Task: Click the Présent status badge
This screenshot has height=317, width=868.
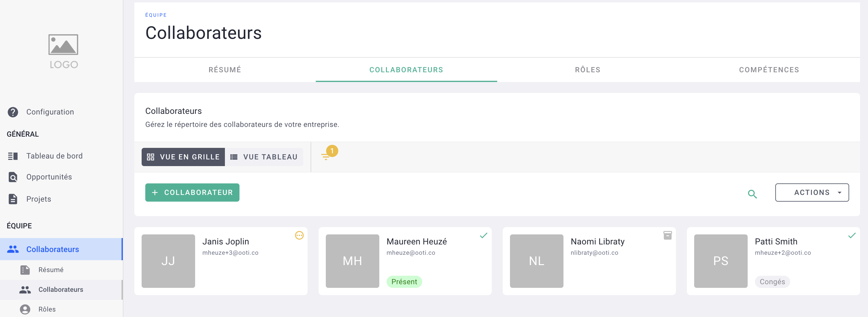Action: [x=404, y=282]
